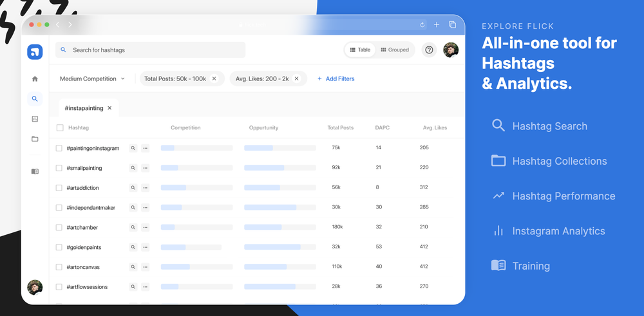644x316 pixels.
Task: Switch to Table view
Action: point(360,50)
